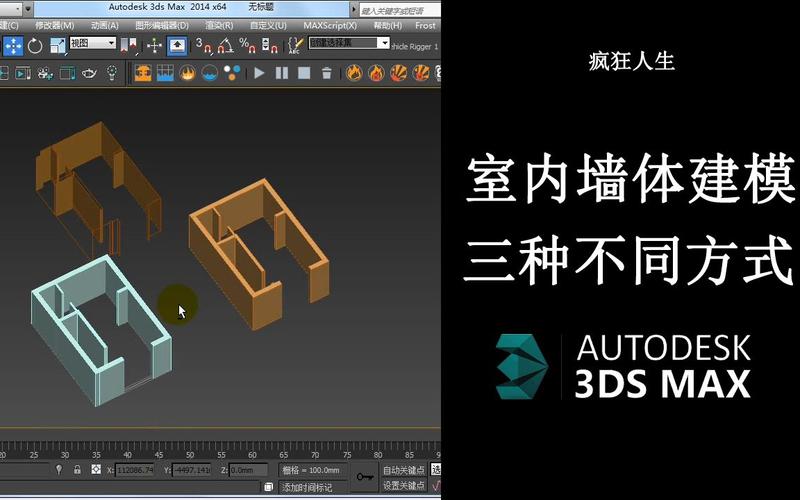Click the second red flame icon
800x500 pixels.
click(377, 73)
